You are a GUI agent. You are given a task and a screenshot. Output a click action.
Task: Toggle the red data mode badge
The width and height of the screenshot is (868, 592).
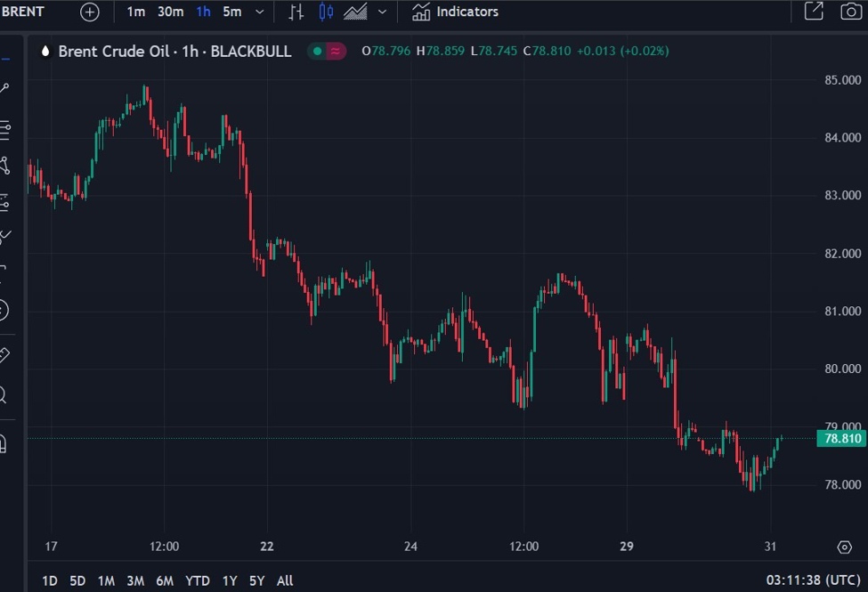[x=335, y=52]
